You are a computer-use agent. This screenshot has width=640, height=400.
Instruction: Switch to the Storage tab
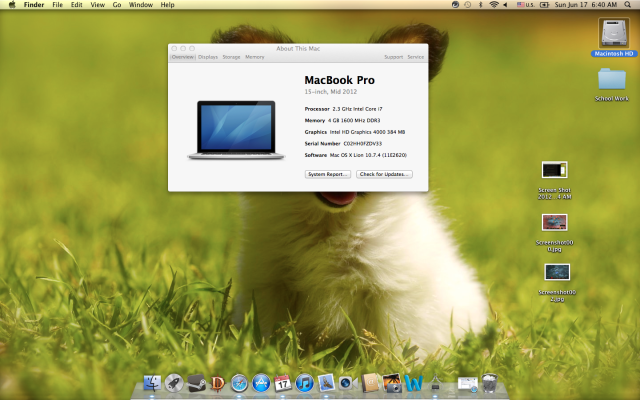pos(231,57)
